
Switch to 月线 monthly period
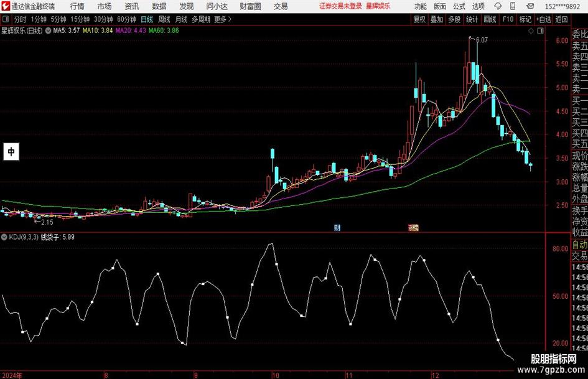pyautogui.click(x=181, y=19)
